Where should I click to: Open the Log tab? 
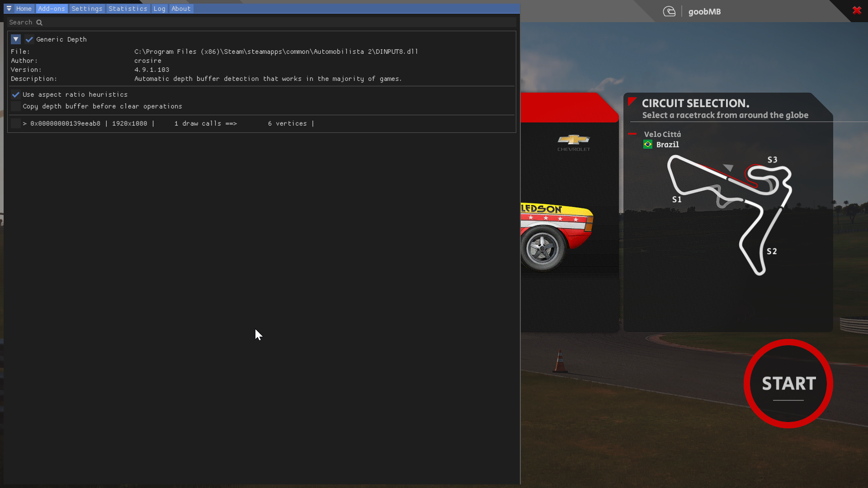click(x=159, y=9)
